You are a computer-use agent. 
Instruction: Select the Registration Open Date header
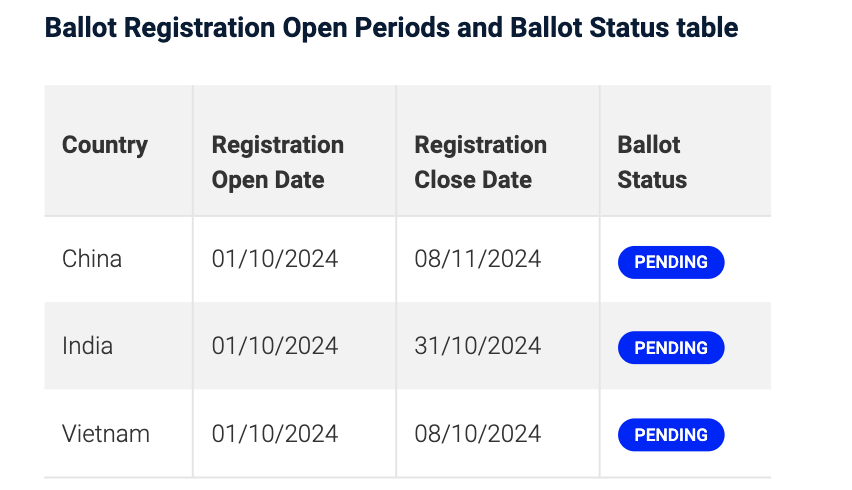point(278,162)
